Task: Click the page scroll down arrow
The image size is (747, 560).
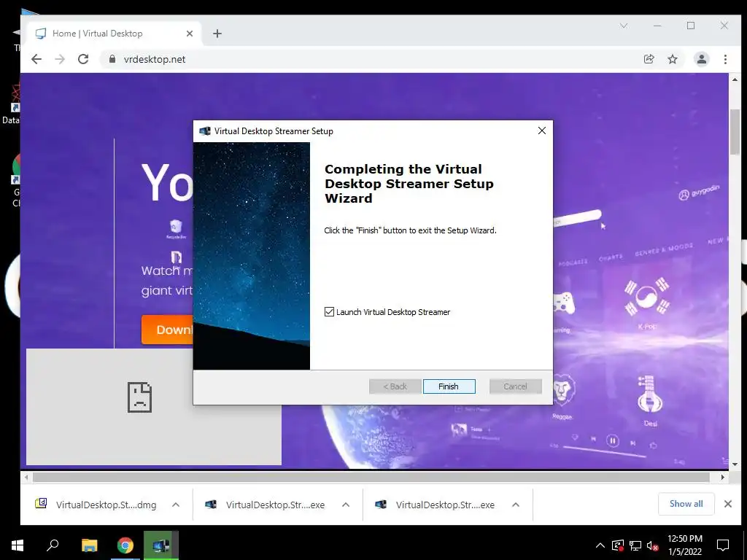Action: [735, 464]
